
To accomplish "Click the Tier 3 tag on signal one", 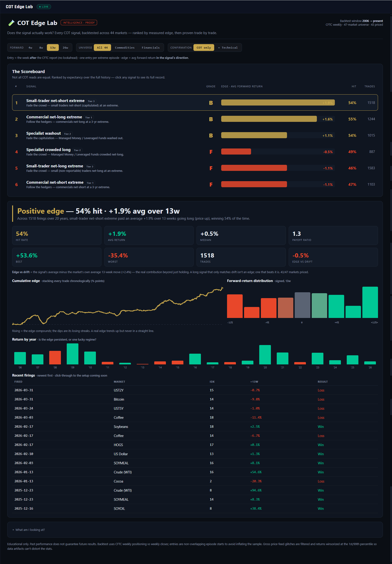I will click(x=91, y=101).
